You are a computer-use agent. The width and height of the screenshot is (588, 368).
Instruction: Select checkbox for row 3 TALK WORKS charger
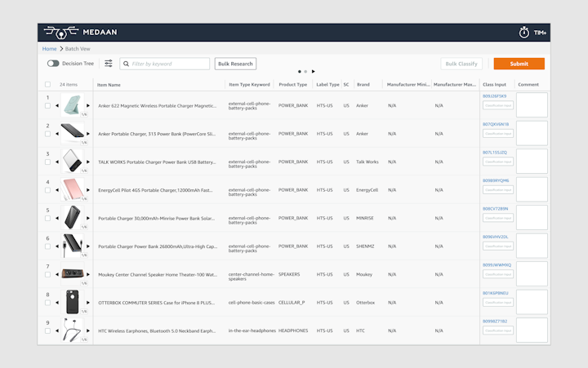[x=47, y=162]
